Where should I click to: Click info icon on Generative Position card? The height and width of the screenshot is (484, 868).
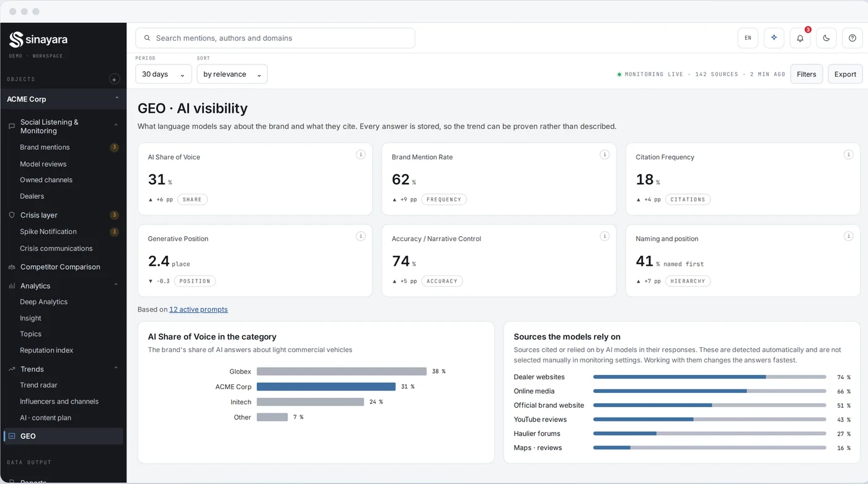[360, 236]
